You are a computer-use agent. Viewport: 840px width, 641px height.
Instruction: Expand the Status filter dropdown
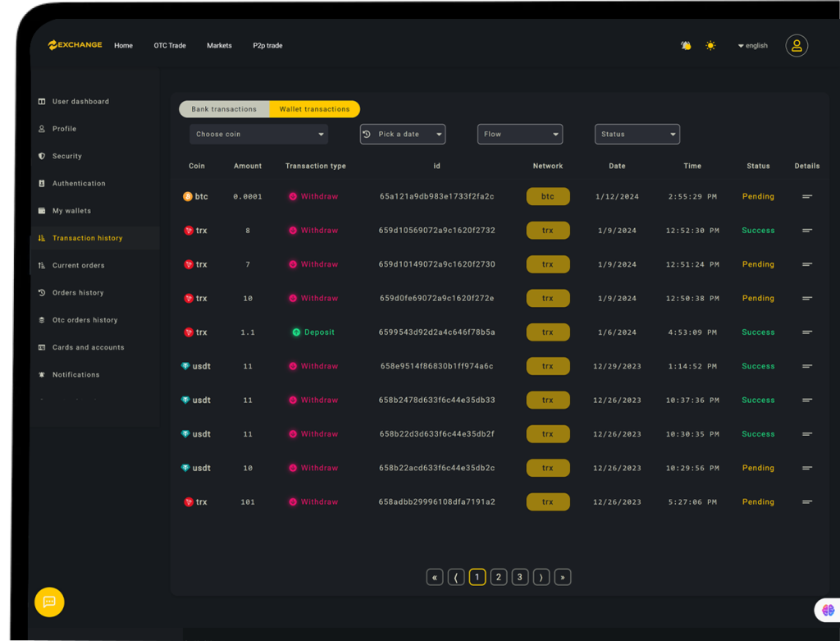pos(637,134)
